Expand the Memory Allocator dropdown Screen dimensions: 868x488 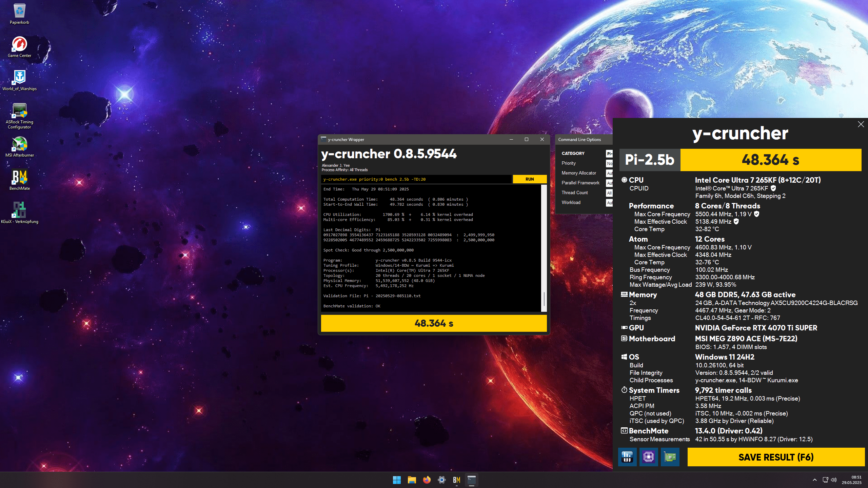point(609,173)
